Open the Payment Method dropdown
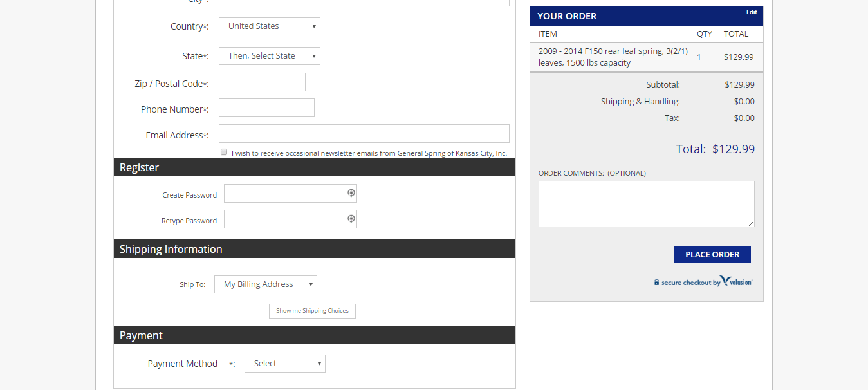Screen dimensions: 868x390 pos(285,364)
